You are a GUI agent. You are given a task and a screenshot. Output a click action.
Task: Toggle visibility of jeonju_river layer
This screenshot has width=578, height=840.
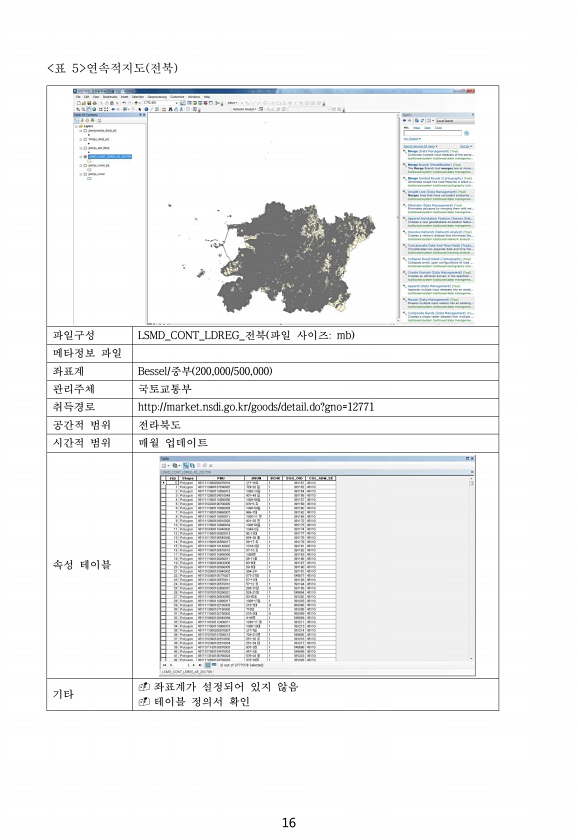[x=85, y=174]
